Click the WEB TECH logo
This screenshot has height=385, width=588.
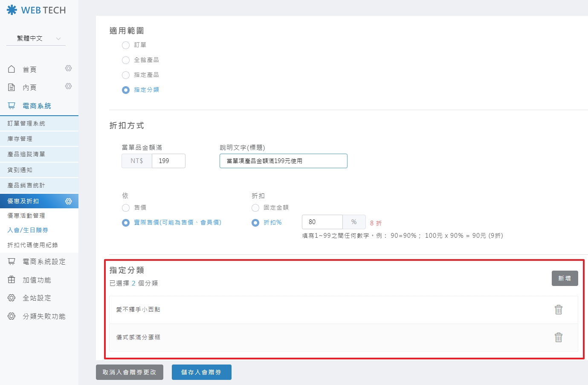pos(36,10)
